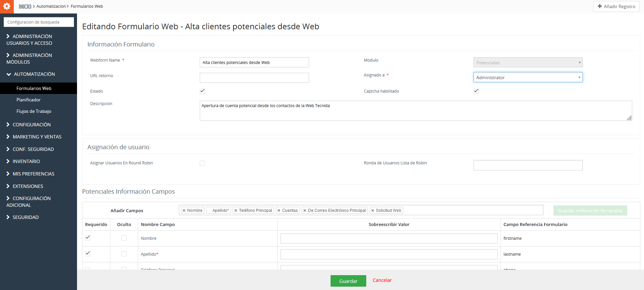The image size is (644, 290).
Task: Click the firstname reference text
Action: click(513, 238)
